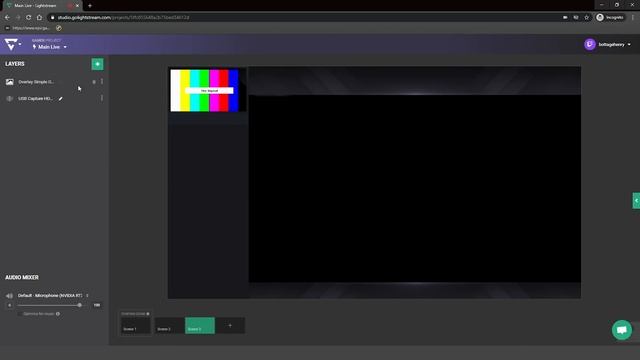The height and width of the screenshot is (360, 640).
Task: Toggle the lock icon on the Overlay Simple layer
Action: [94, 82]
